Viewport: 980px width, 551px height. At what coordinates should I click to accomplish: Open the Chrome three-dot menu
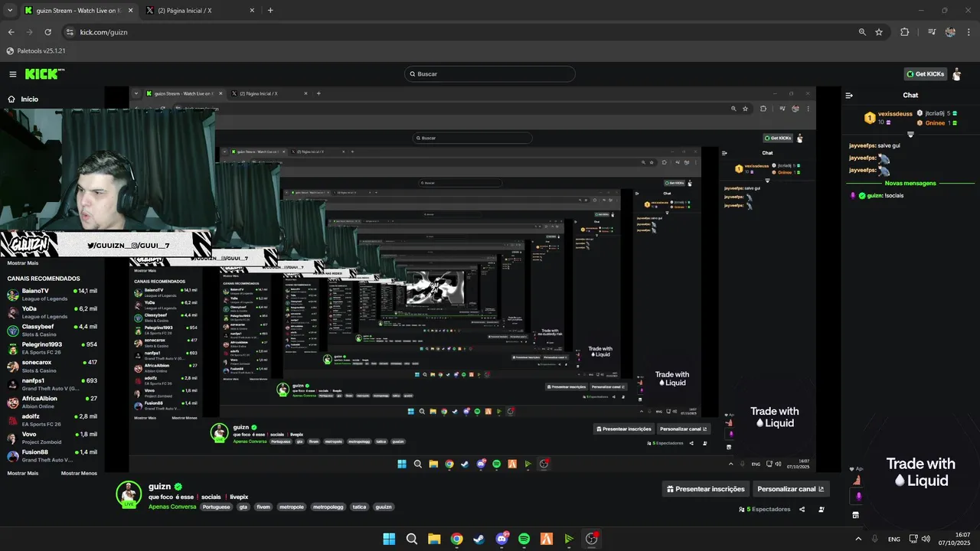[x=969, y=32]
